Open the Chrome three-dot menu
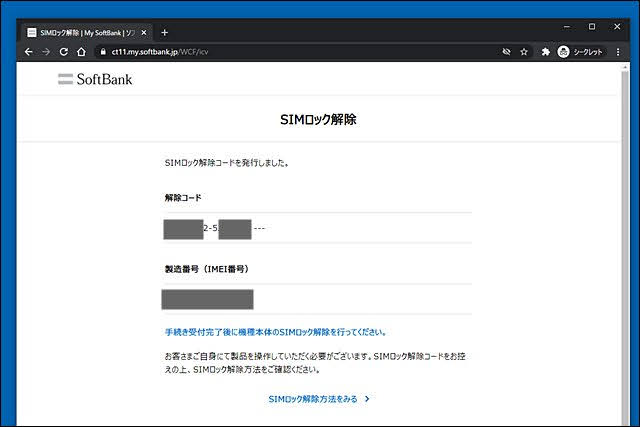The image size is (640, 427). [x=618, y=52]
